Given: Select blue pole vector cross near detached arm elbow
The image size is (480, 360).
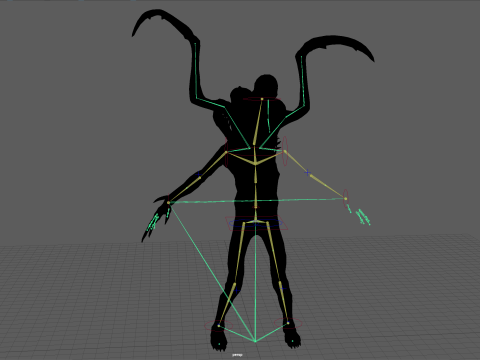Looking at the screenshot, I should (308, 173).
